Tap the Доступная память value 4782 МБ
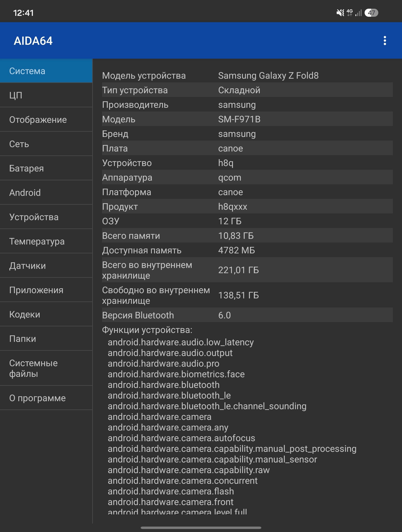 click(x=236, y=250)
